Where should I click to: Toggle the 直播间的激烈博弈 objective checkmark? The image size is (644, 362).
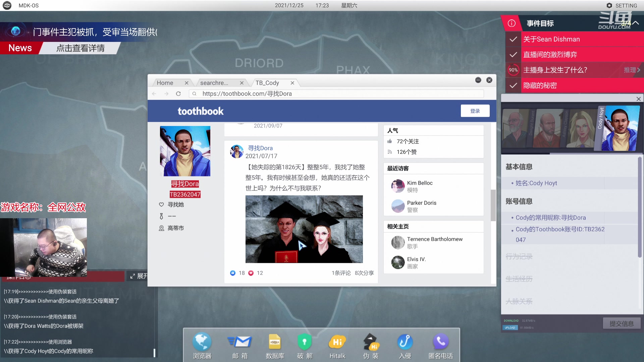pos(513,55)
